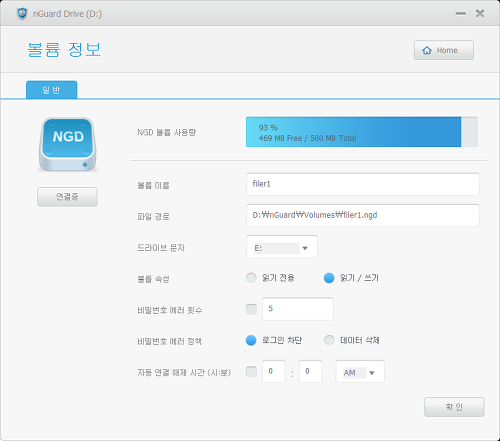Click the Home button

click(444, 50)
